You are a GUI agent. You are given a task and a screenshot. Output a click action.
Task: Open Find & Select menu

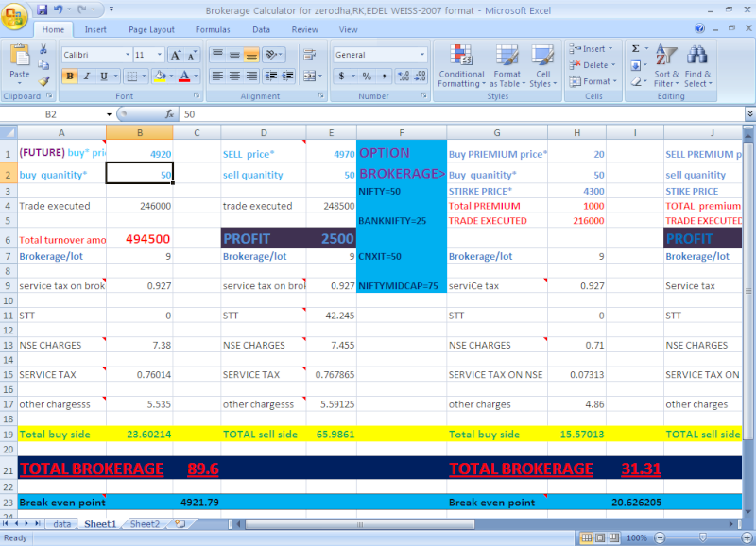pos(697,66)
